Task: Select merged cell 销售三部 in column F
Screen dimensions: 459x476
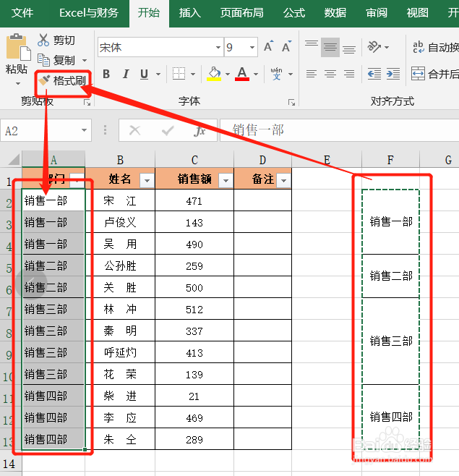Action: pyautogui.click(x=391, y=341)
